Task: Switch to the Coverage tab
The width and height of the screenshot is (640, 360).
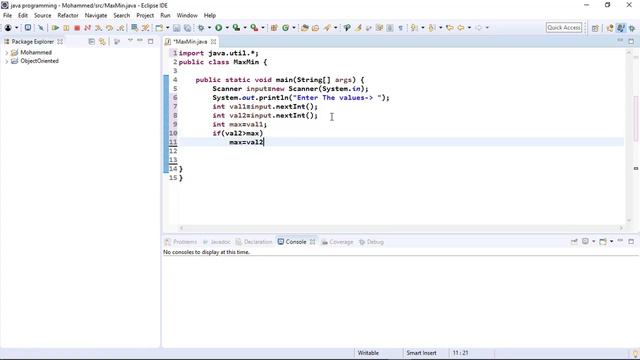Action: 337,242
